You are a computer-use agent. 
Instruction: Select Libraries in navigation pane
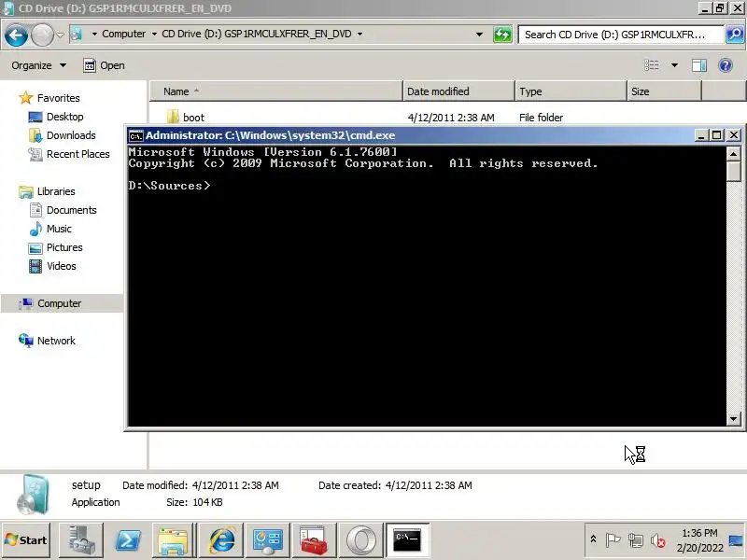(56, 191)
